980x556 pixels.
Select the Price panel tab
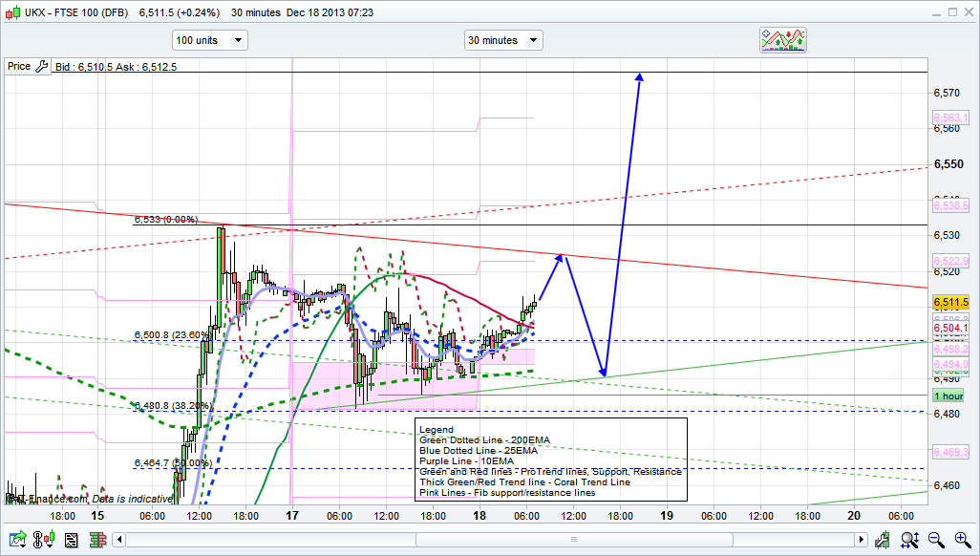(18, 67)
